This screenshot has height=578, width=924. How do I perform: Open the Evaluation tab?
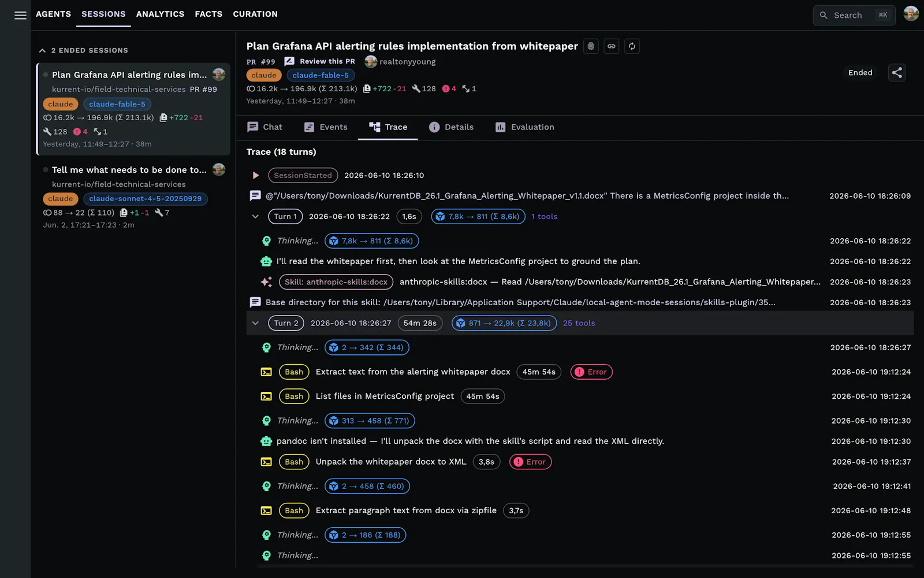tap(524, 127)
